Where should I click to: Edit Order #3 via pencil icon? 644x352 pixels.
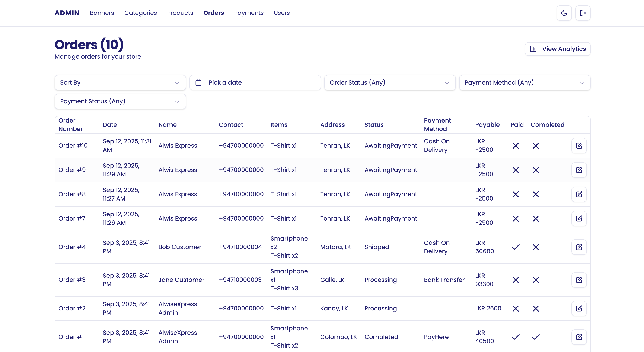pos(579,280)
